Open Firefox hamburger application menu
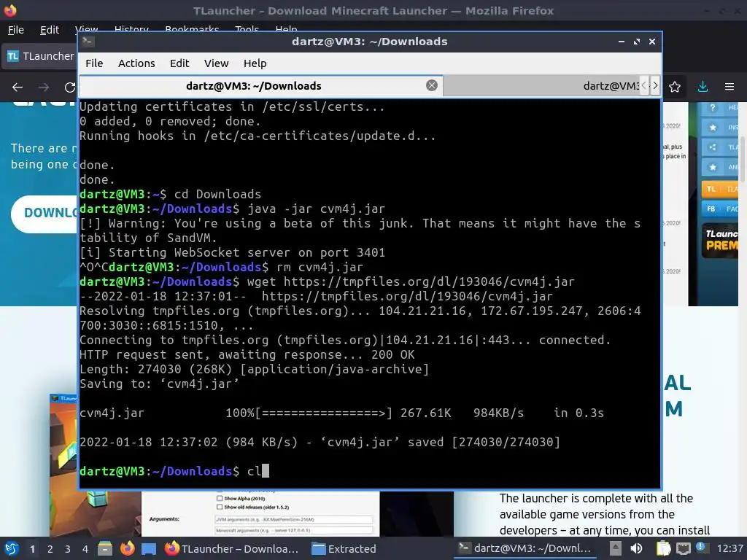This screenshot has height=560, width=747. pyautogui.click(x=729, y=87)
